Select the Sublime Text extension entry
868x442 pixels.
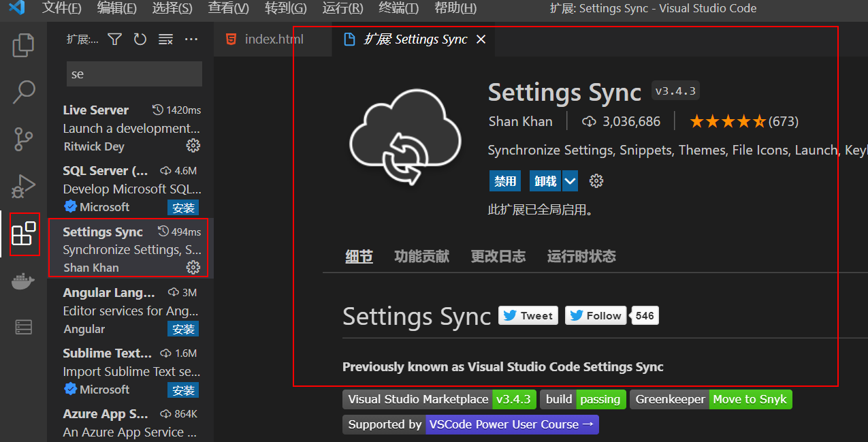(131, 370)
